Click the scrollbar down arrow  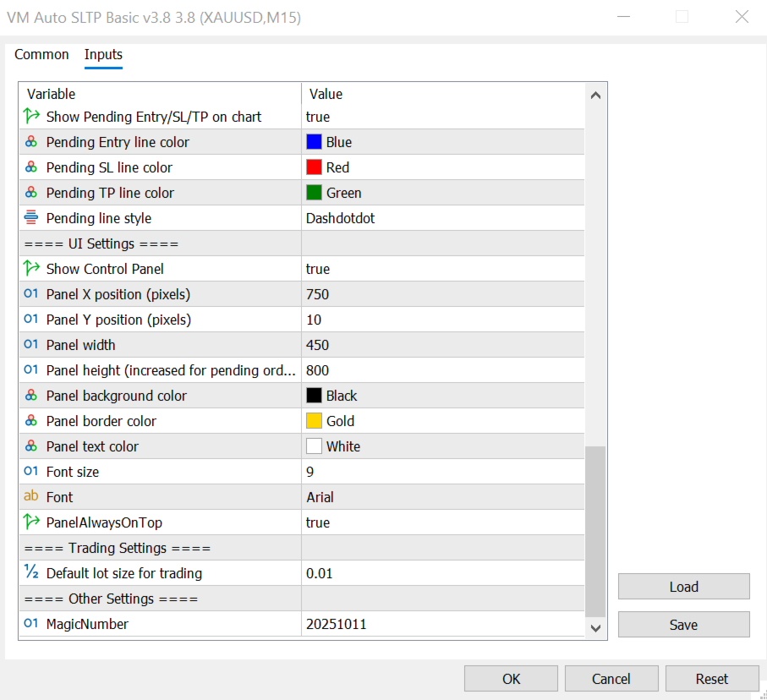tap(595, 628)
